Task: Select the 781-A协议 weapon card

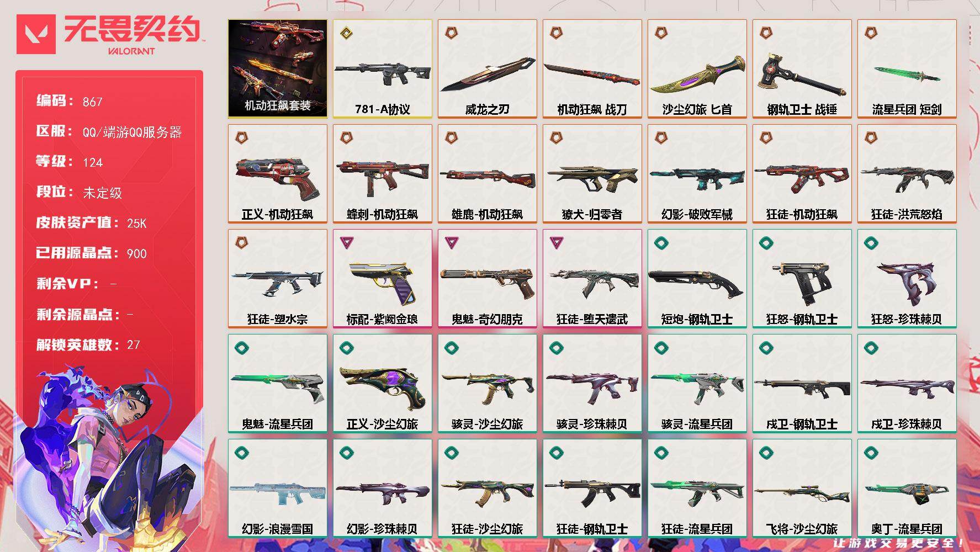Action: [383, 69]
